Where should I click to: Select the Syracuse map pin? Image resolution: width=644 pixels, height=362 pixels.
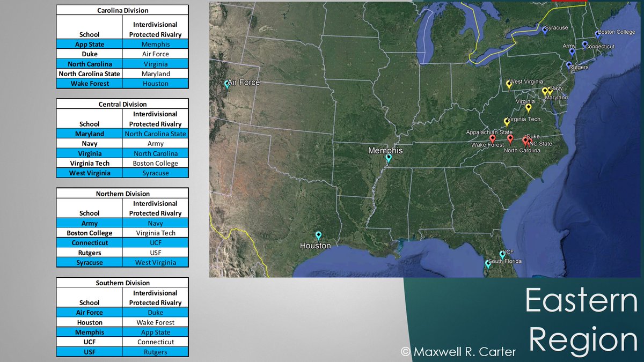pos(544,31)
